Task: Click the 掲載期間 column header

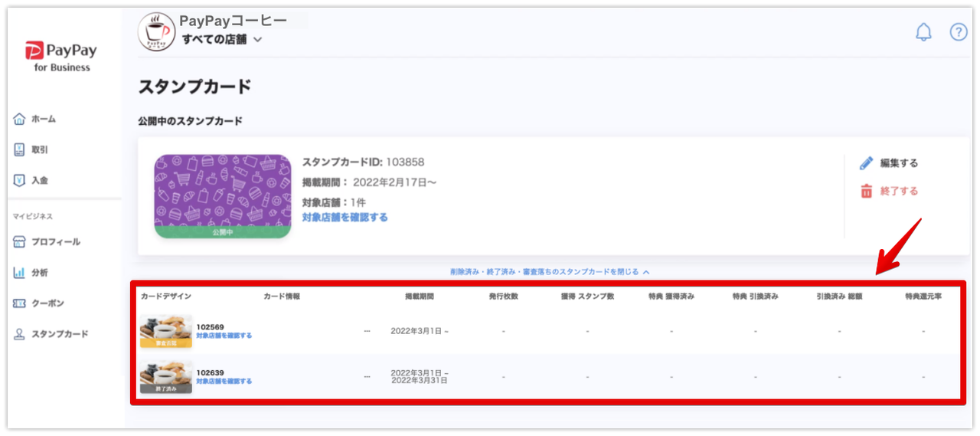Action: coord(420,297)
